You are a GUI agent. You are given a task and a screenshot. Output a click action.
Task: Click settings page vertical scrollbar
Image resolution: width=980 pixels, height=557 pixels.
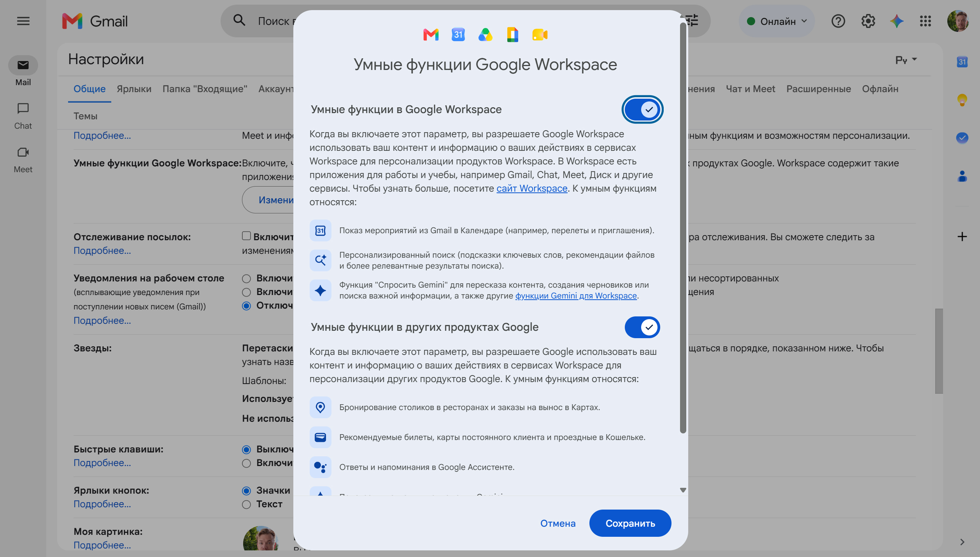(938, 351)
